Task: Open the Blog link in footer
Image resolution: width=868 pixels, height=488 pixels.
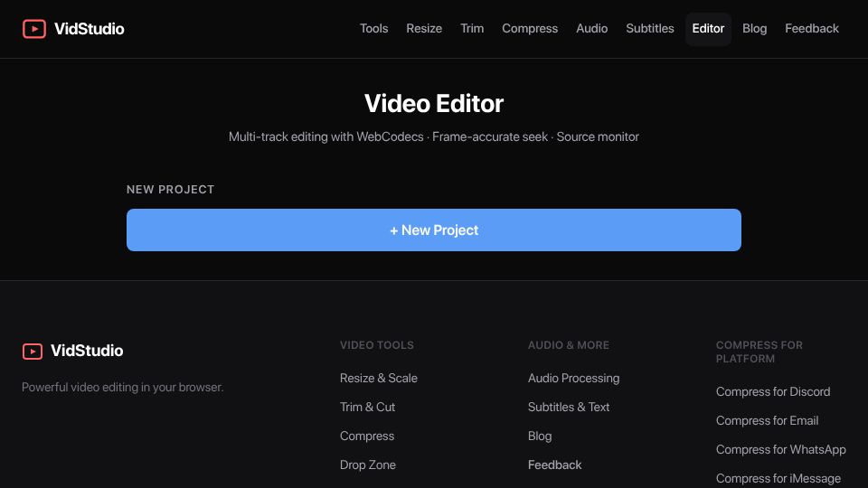Action: (x=540, y=436)
